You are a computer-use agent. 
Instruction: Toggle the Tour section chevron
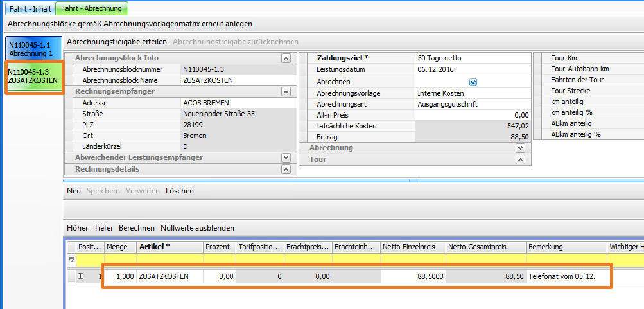click(x=520, y=159)
